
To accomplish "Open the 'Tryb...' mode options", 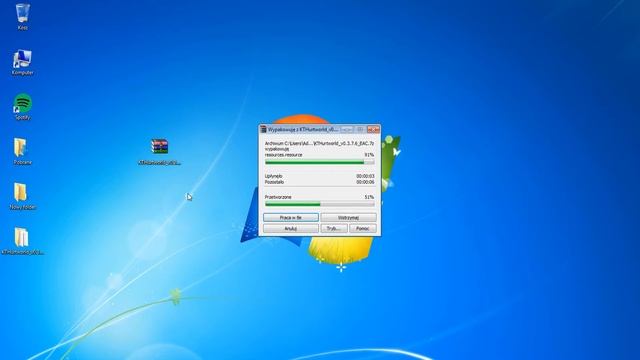I will tap(334, 229).
